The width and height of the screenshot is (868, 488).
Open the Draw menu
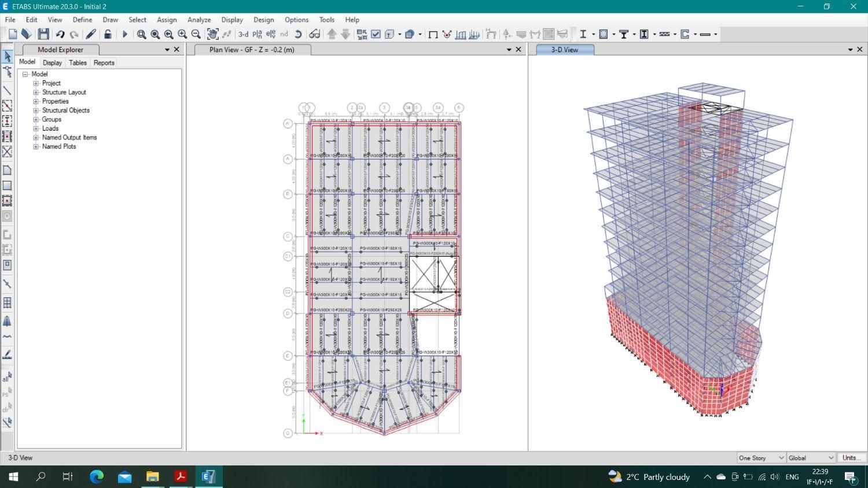(110, 20)
